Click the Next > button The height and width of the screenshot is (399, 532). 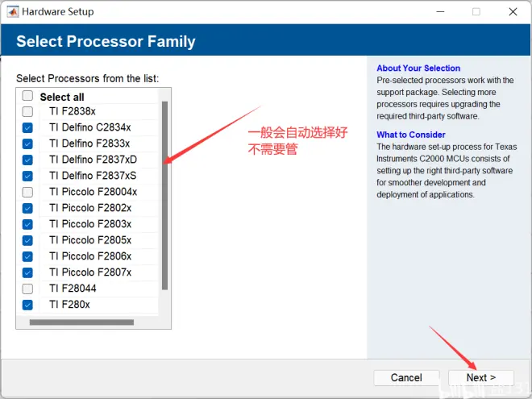pos(481,377)
